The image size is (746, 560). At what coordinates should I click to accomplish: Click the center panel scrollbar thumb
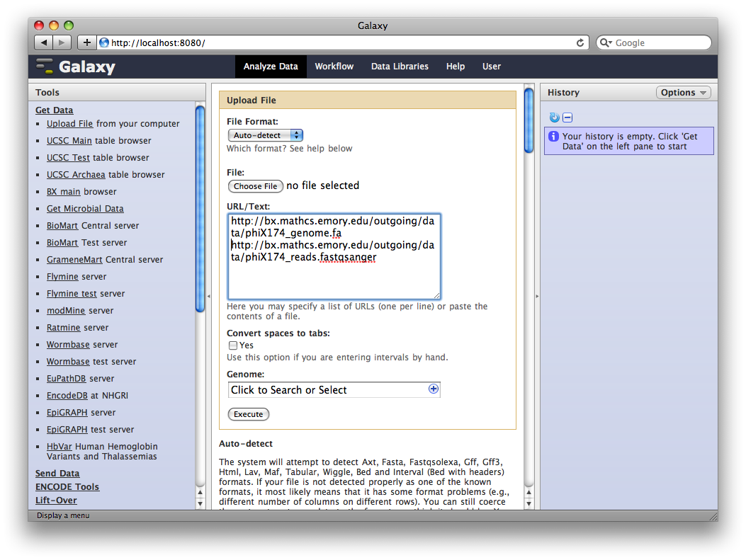click(x=529, y=121)
